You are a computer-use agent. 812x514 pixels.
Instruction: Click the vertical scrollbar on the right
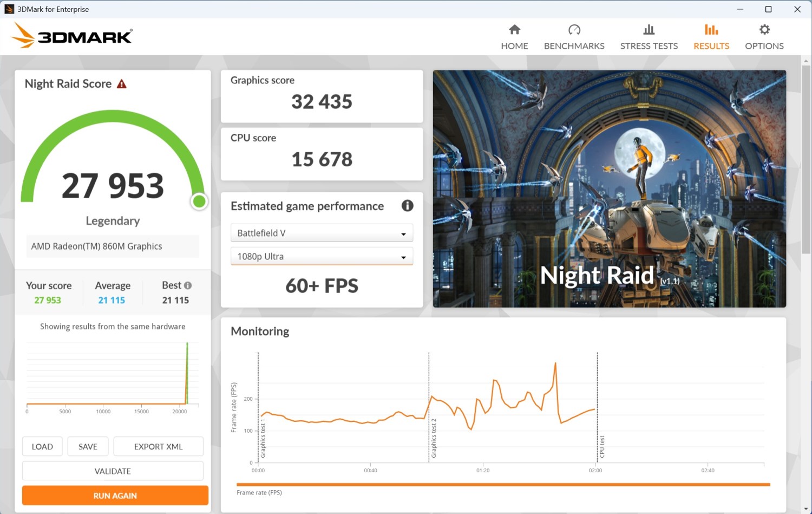tap(806, 162)
